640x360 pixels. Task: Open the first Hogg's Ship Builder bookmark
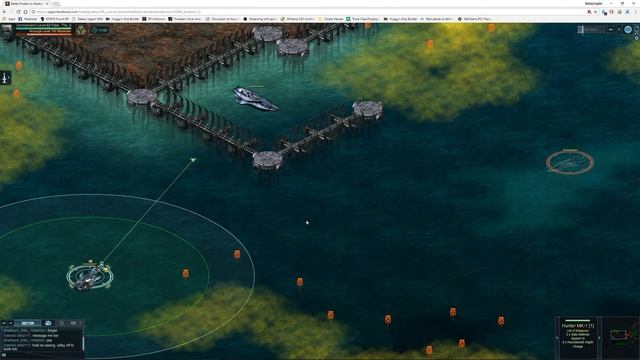click(x=123, y=19)
